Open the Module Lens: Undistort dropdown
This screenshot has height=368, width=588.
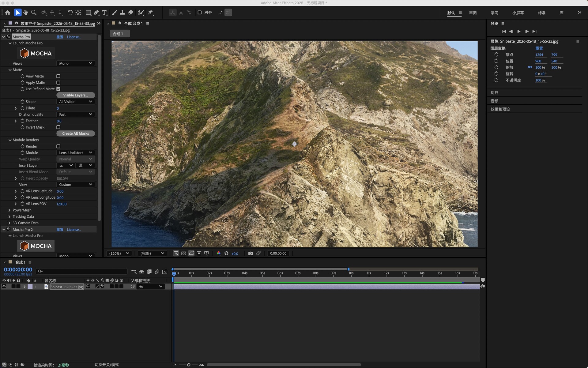pyautogui.click(x=76, y=153)
